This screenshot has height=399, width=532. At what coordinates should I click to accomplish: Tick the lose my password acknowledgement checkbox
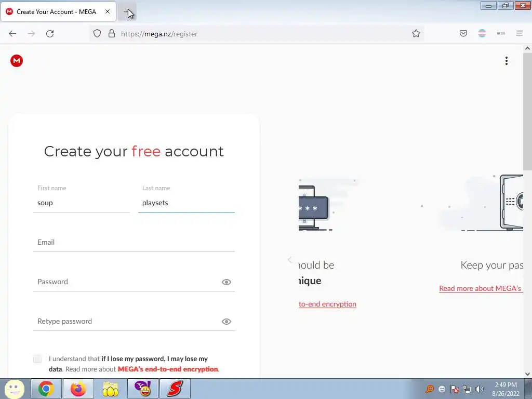[37, 359]
